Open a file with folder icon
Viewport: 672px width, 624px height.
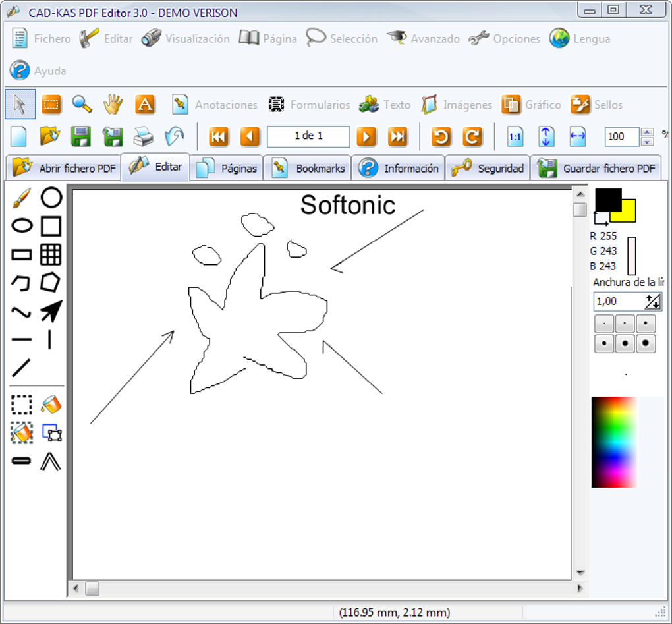click(49, 136)
